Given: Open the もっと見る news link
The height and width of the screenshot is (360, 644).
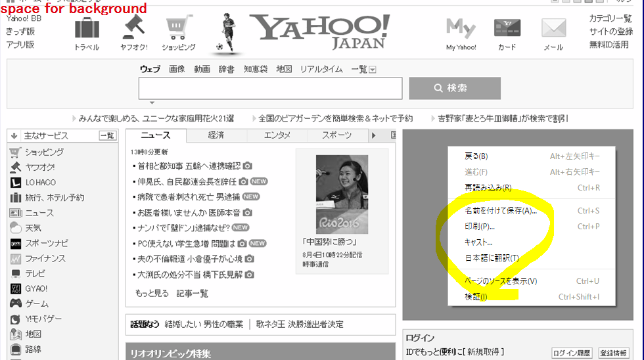Looking at the screenshot, I should [152, 293].
